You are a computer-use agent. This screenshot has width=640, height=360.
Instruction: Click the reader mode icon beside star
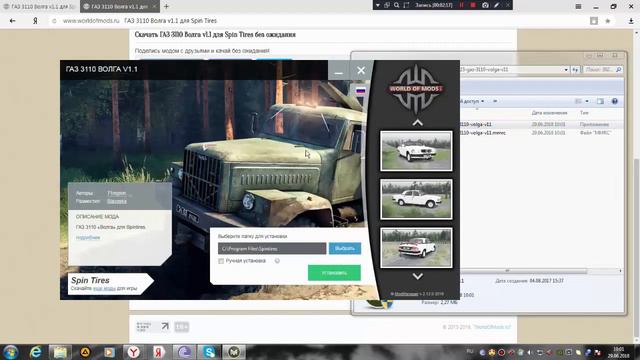[x=594, y=21]
